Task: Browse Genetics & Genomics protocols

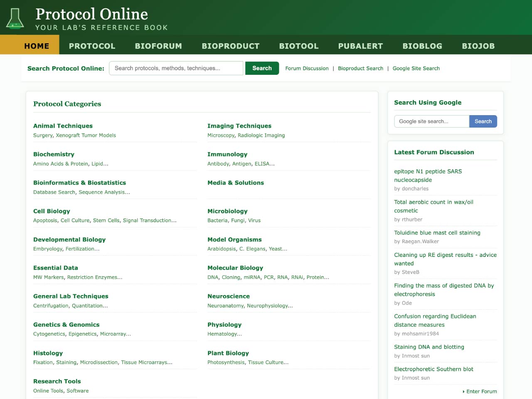Action: (66, 325)
